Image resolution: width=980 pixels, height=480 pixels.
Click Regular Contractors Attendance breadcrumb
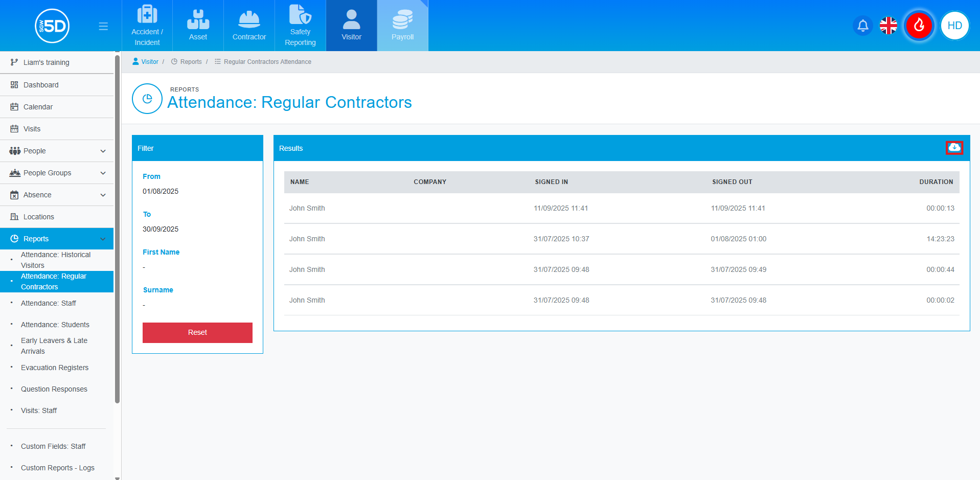click(263, 62)
